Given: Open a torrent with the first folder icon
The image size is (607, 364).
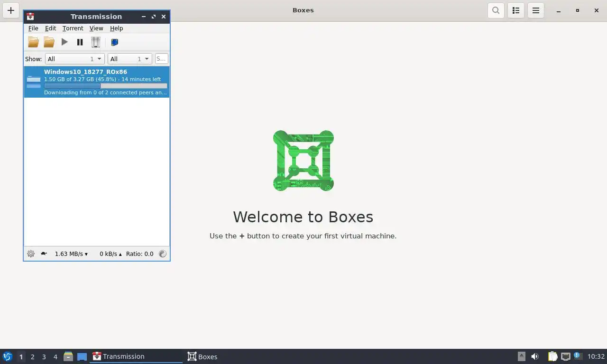Looking at the screenshot, I should coord(33,42).
